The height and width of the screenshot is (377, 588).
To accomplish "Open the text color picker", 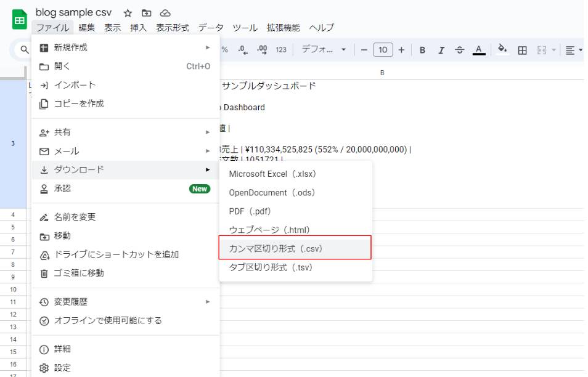I will [479, 50].
